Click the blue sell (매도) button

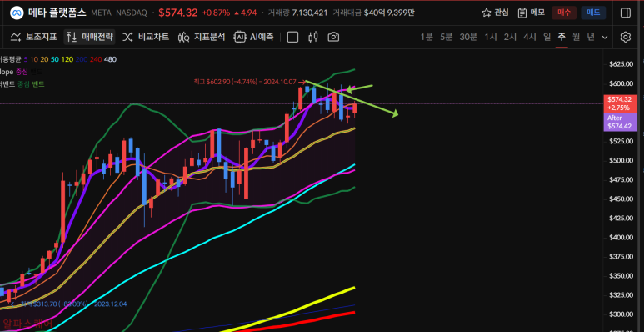point(593,13)
